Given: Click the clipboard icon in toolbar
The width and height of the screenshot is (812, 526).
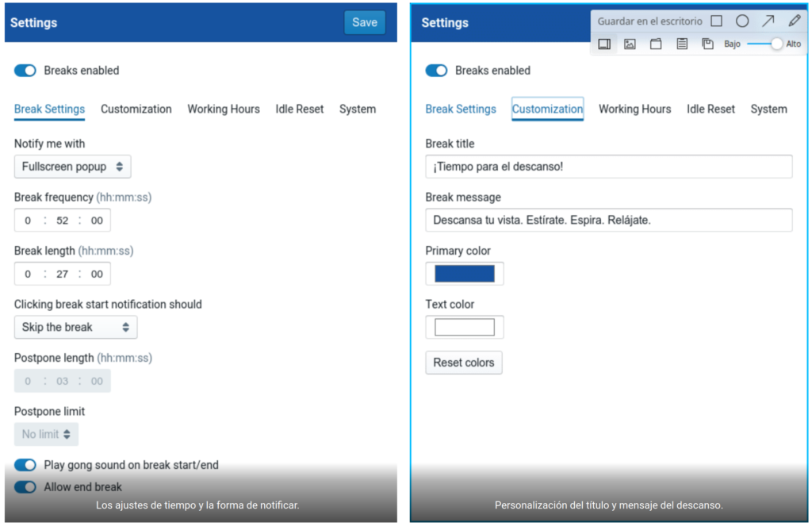Looking at the screenshot, I should 682,44.
